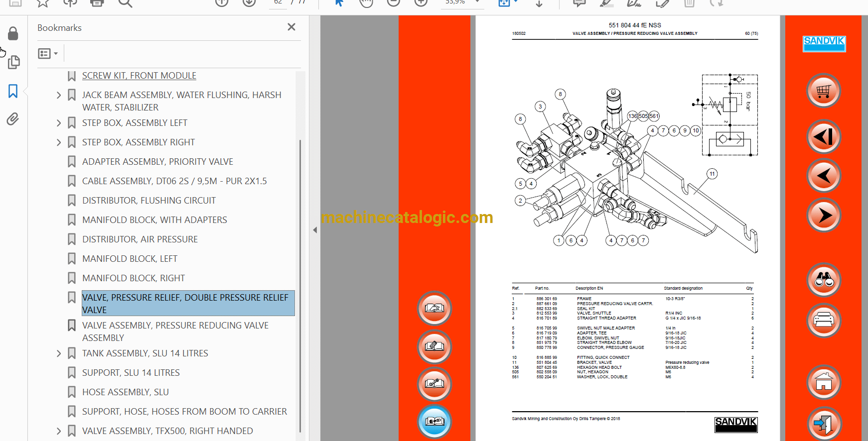Click the 'SWIVEL NUT MALE ADAPTER' description

tap(606, 328)
